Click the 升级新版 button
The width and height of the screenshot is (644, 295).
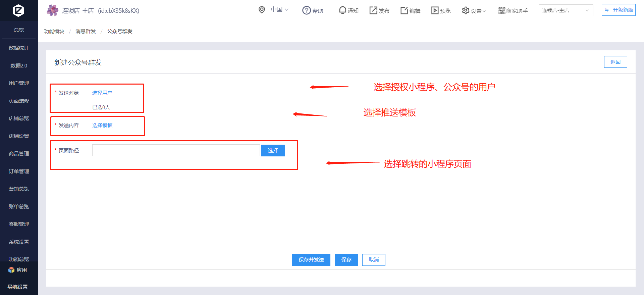(619, 10)
